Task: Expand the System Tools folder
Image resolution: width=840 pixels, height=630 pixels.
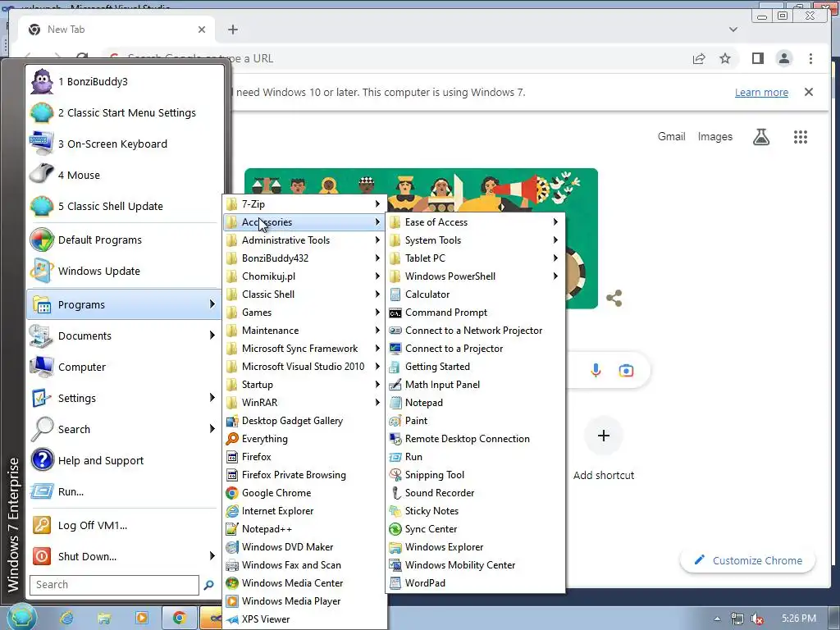Action: (x=475, y=240)
